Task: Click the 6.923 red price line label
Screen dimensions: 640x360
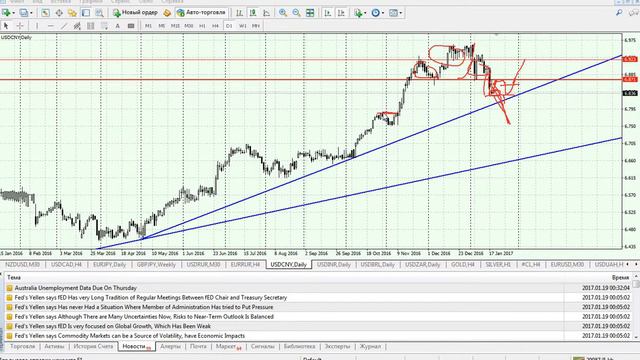Action: (630, 60)
